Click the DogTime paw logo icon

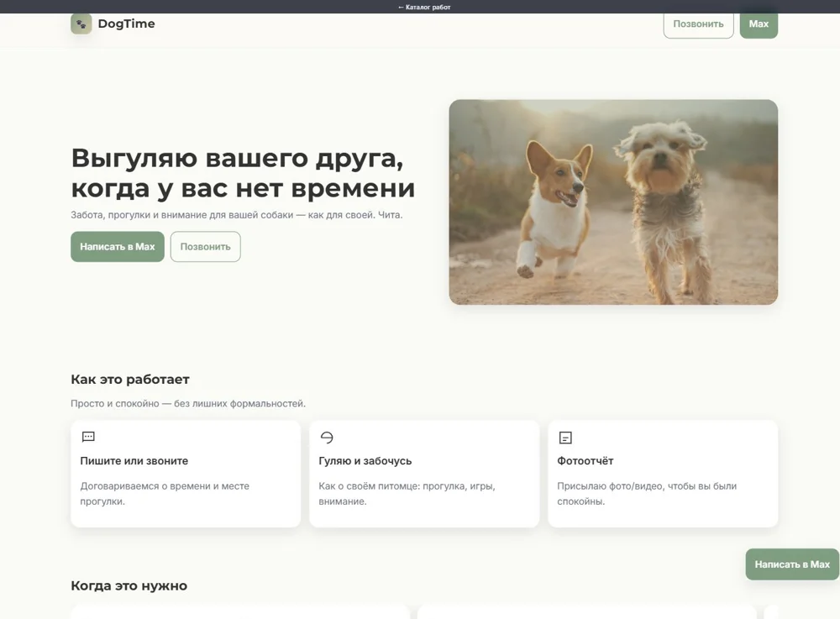click(x=81, y=24)
